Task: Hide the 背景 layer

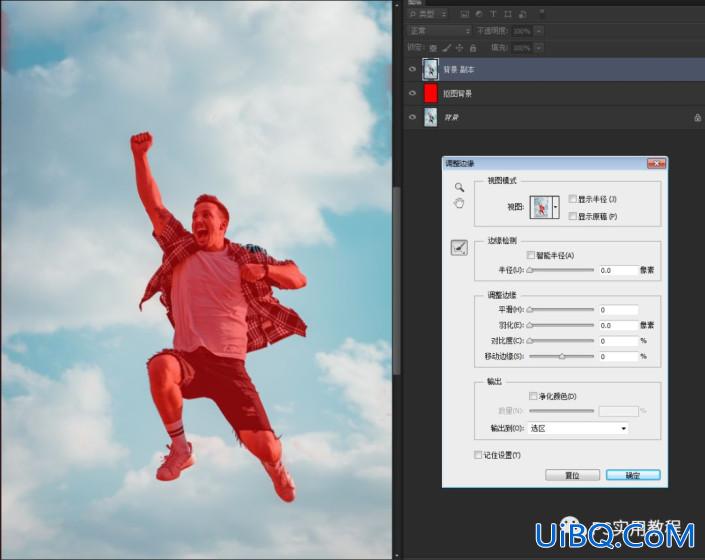Action: tap(412, 117)
